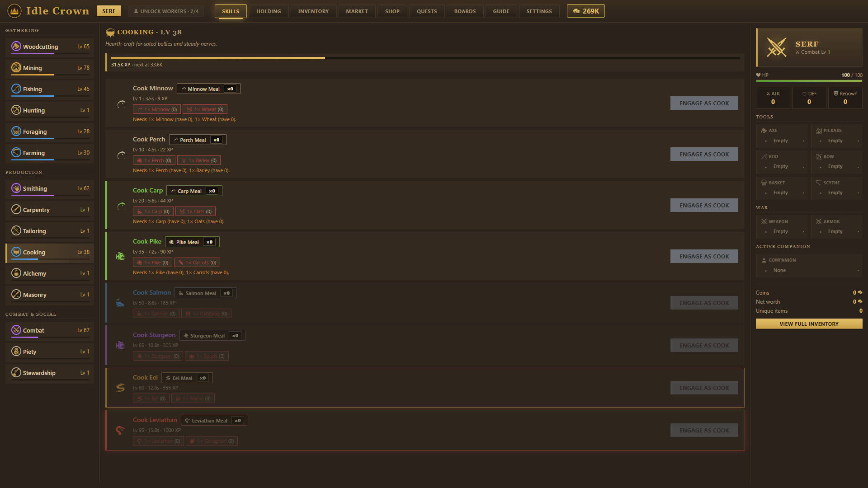
Task: Select the Woodcutting skill icon
Action: [16, 47]
